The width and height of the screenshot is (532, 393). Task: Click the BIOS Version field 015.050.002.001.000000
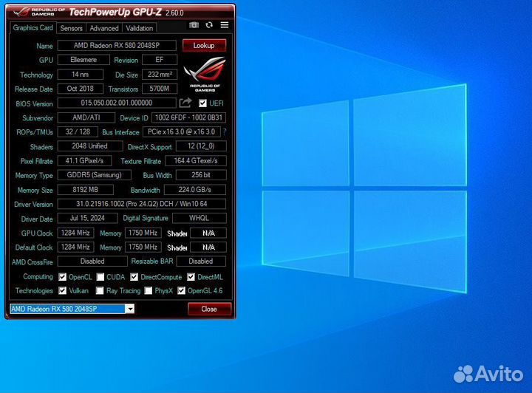(x=117, y=103)
